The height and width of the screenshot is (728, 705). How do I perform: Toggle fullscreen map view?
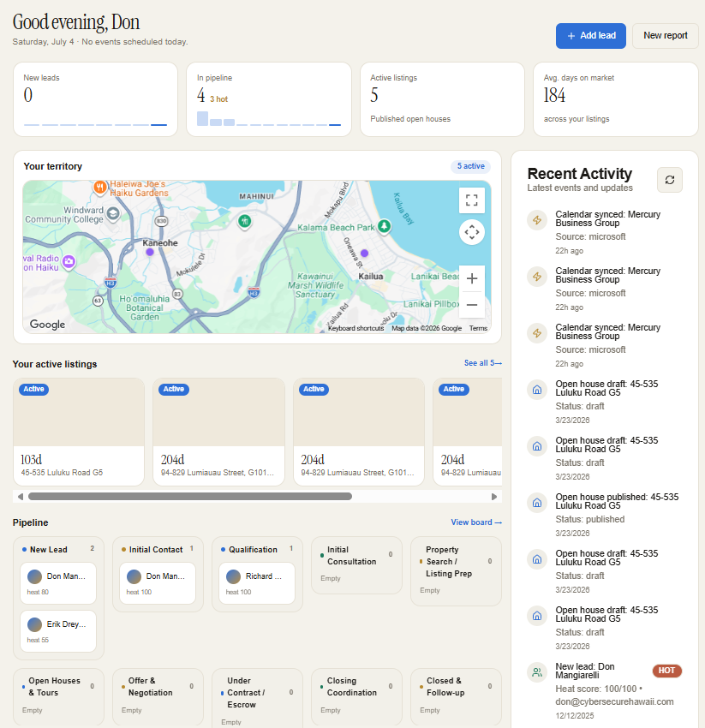pos(471,200)
